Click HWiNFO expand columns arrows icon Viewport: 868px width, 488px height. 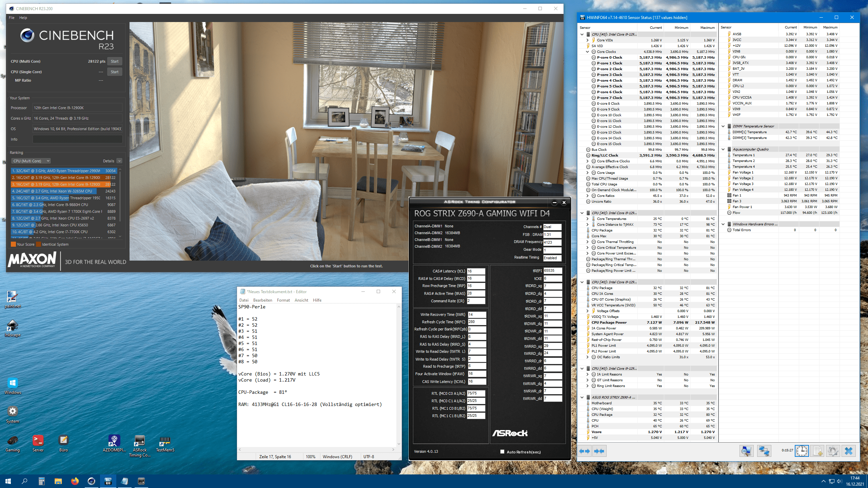pyautogui.click(x=585, y=451)
